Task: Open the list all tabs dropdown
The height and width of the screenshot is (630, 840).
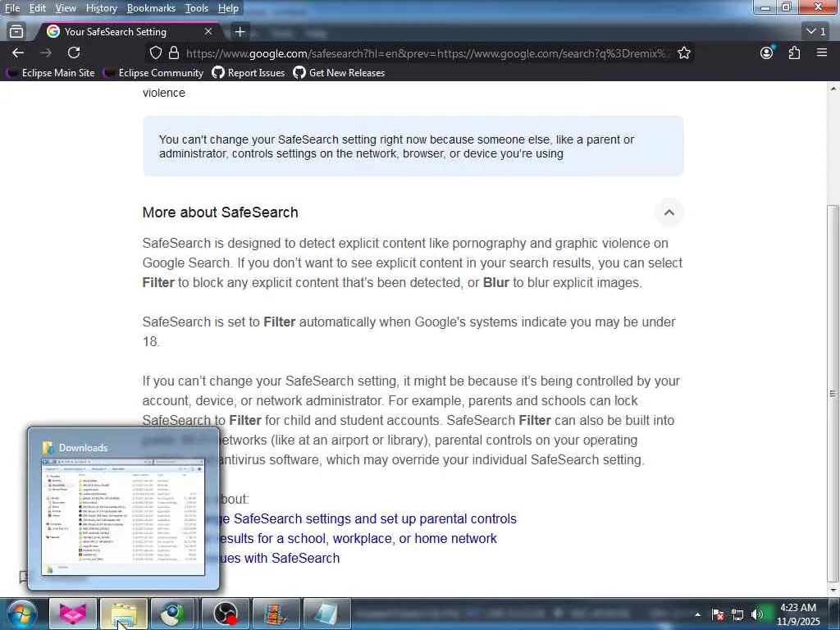Action: [816, 32]
